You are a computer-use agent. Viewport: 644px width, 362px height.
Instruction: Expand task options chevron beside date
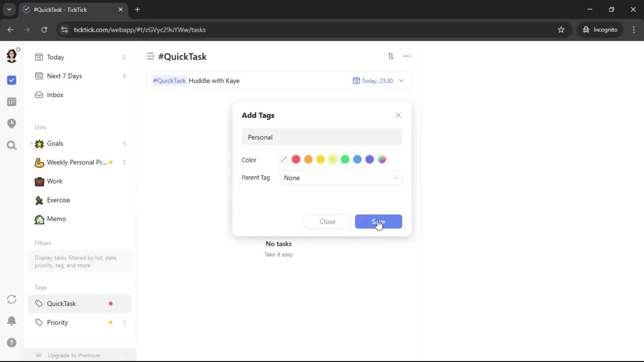401,81
